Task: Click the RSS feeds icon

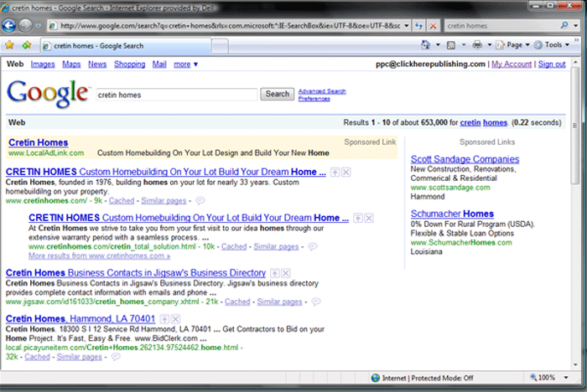Action: coord(451,45)
